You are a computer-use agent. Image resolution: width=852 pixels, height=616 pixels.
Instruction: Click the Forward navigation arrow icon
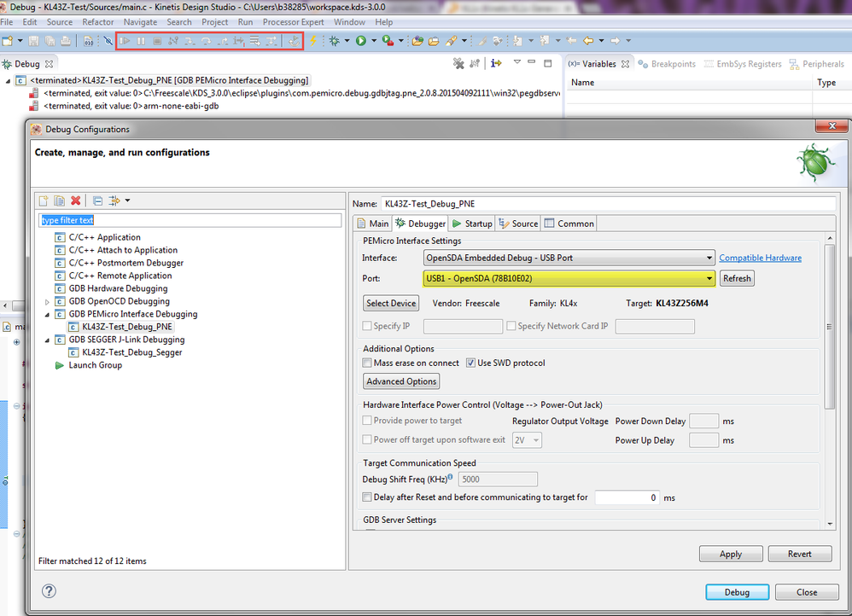click(x=615, y=41)
